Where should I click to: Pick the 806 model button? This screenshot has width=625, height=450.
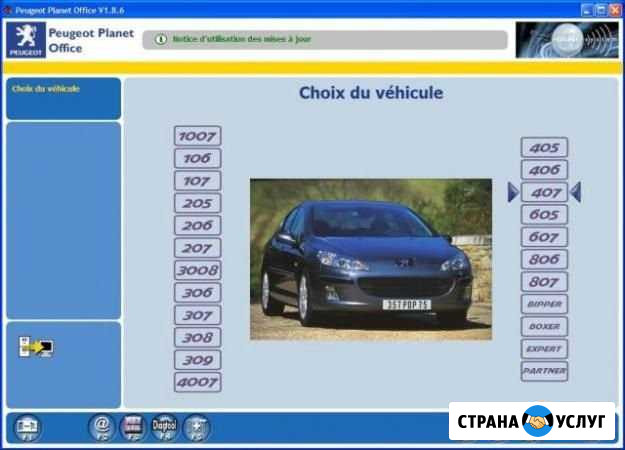[x=544, y=259]
